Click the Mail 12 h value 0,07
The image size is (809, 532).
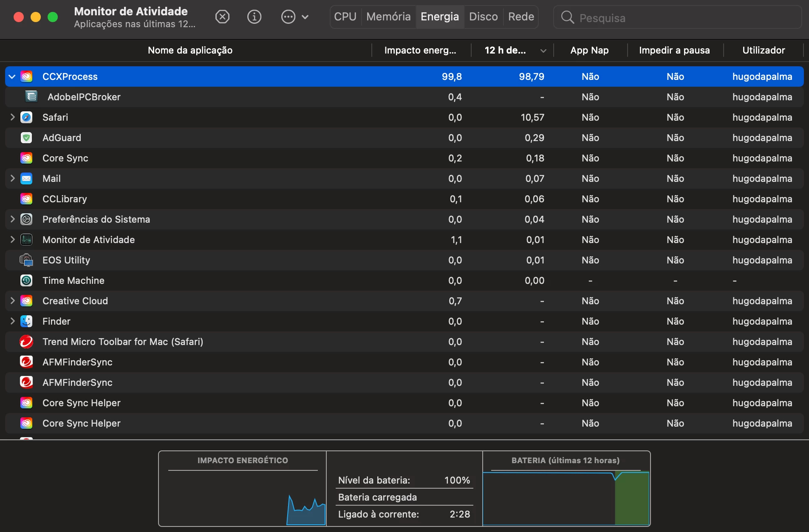[535, 179]
